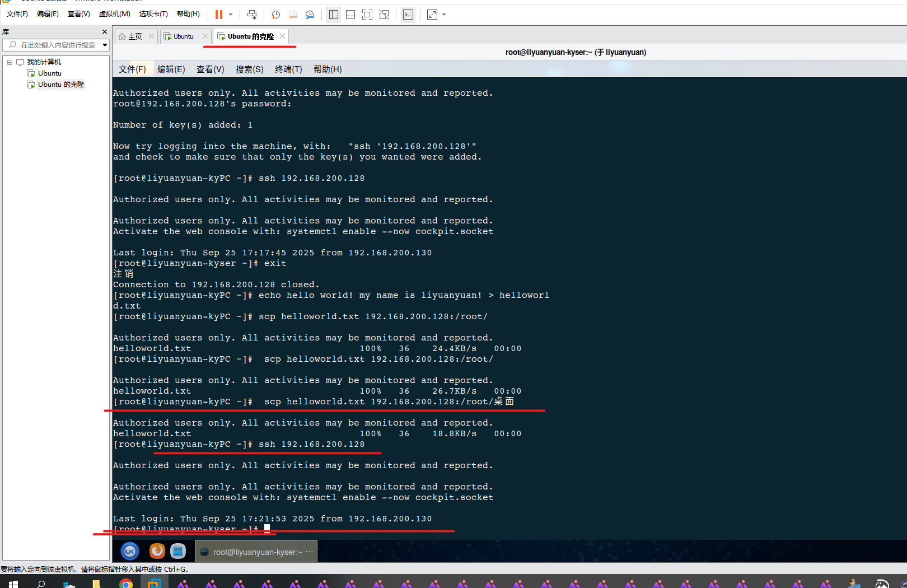Viewport: 907px width, 588px height.
Task: Open File Explorer from Windows taskbar
Action: tap(96, 584)
